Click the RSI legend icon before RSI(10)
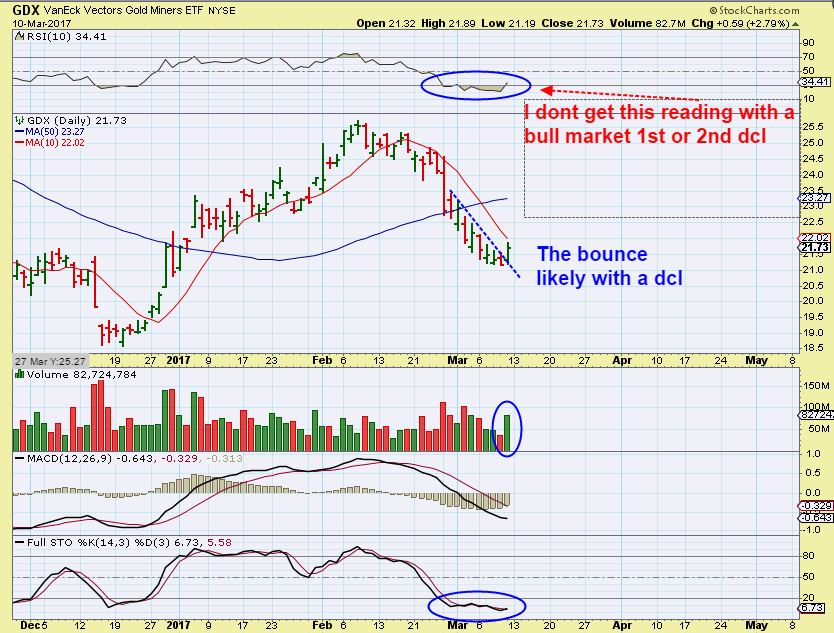834x633 pixels. click(20, 36)
